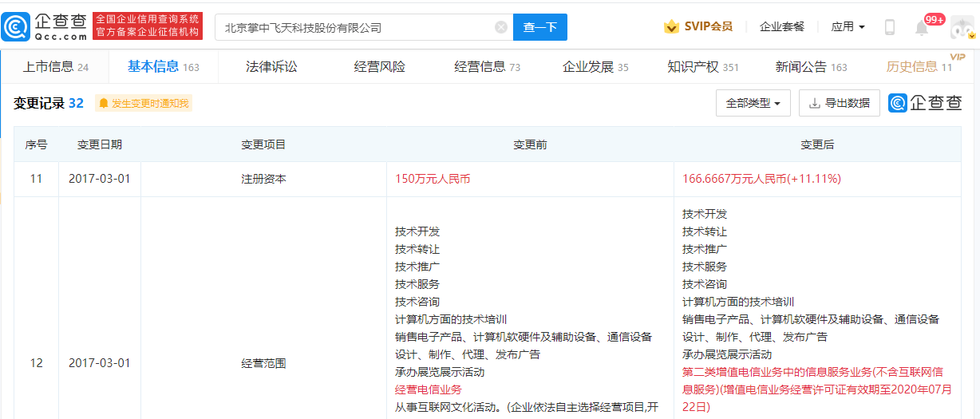The image size is (980, 419).
Task: Click the red 经营电信业务 text
Action: click(x=429, y=389)
